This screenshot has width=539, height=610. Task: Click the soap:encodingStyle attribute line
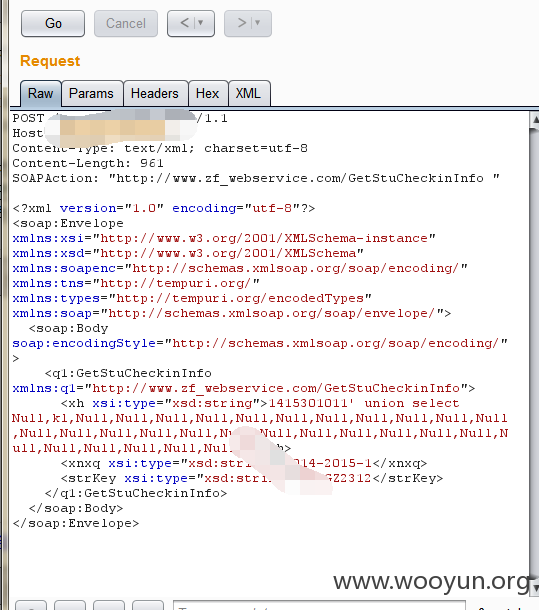[x=260, y=343]
